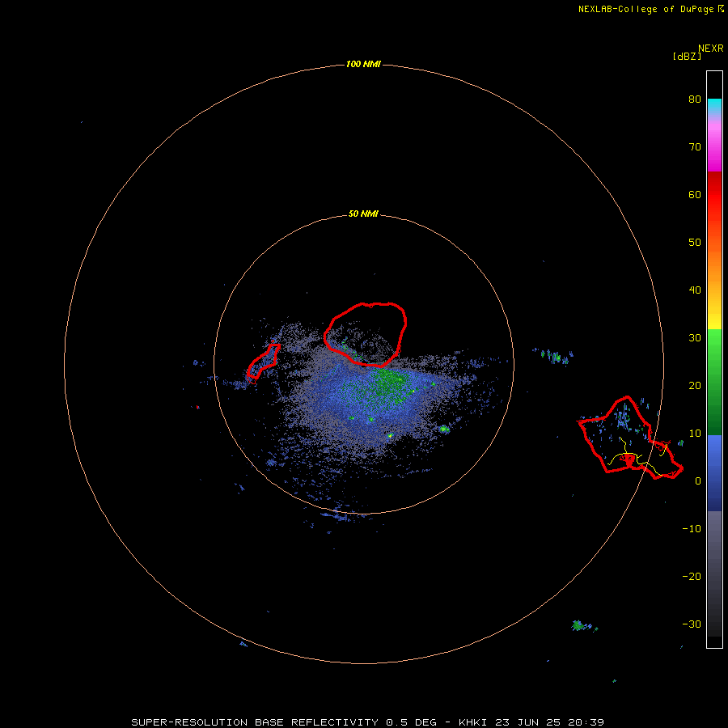Click the 30 dBZ scale value
The width and height of the screenshot is (728, 728).
point(695,337)
